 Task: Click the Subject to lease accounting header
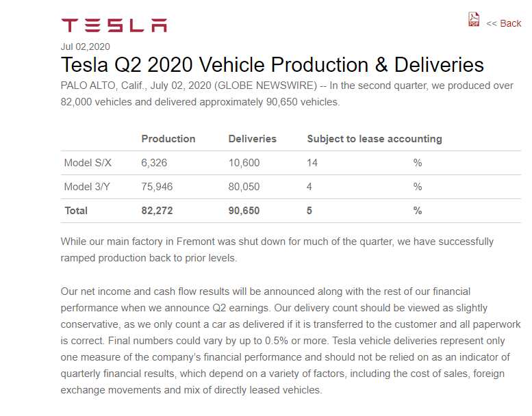pyautogui.click(x=375, y=139)
